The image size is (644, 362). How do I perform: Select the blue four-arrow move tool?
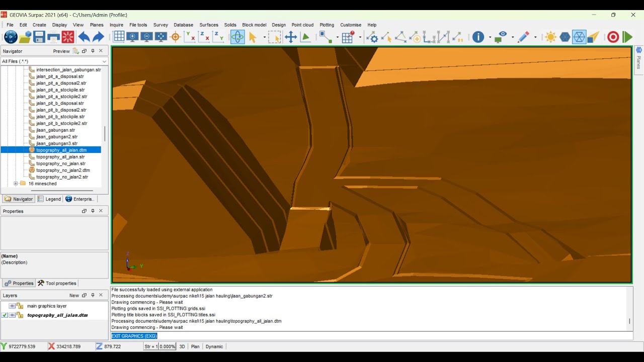click(291, 37)
